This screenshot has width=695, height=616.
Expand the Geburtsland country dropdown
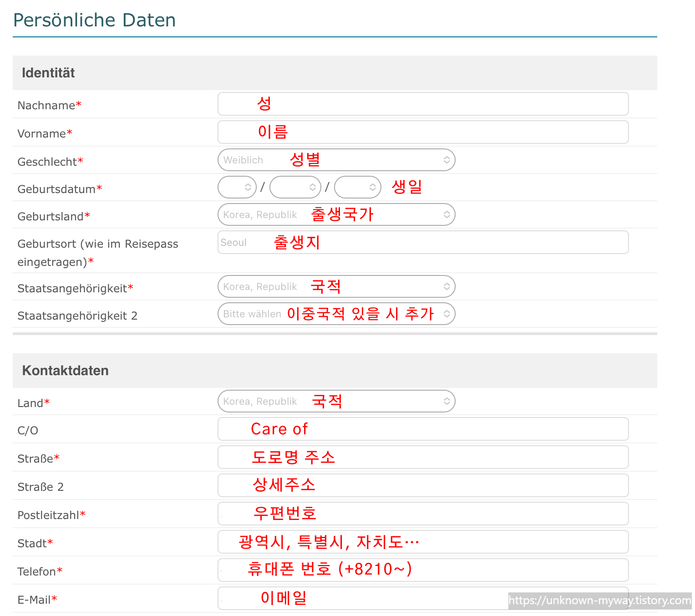pos(337,214)
